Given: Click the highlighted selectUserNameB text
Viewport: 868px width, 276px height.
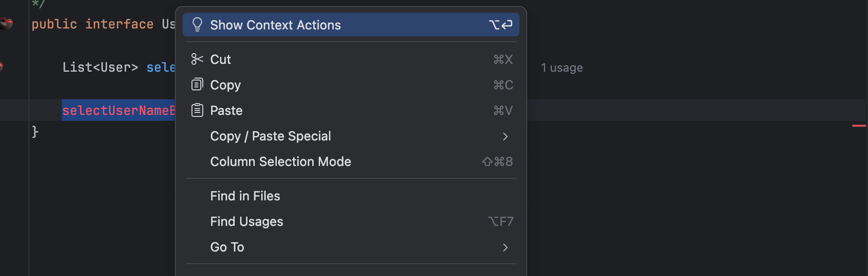Looking at the screenshot, I should coord(118,110).
